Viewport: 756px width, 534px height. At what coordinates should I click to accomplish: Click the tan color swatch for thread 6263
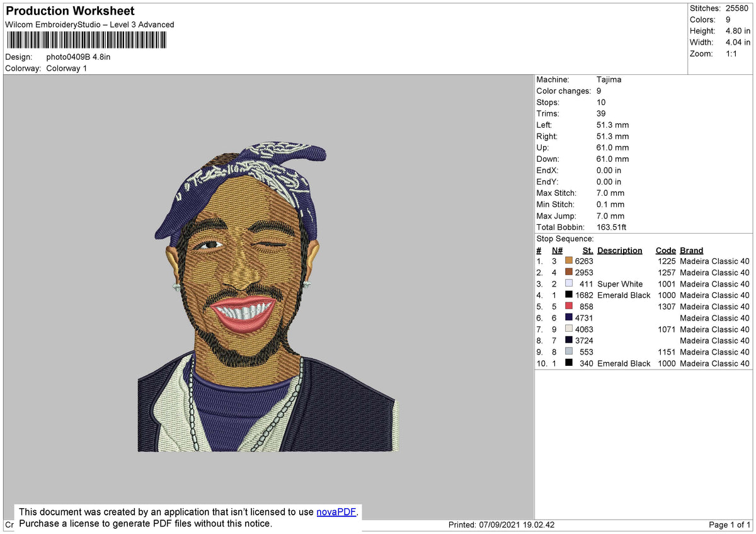click(570, 261)
